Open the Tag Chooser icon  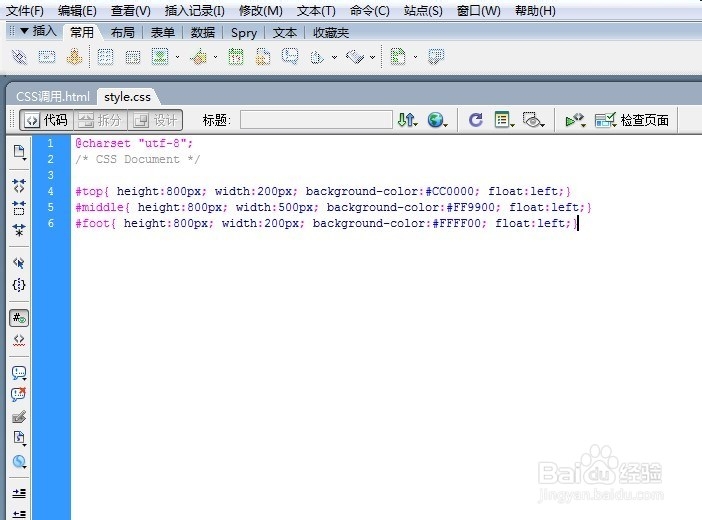tap(436, 57)
